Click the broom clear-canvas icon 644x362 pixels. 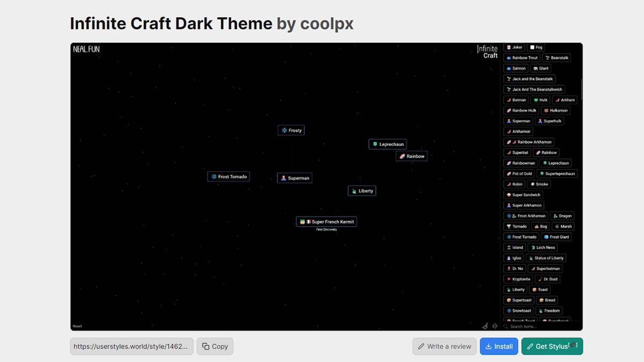click(485, 326)
